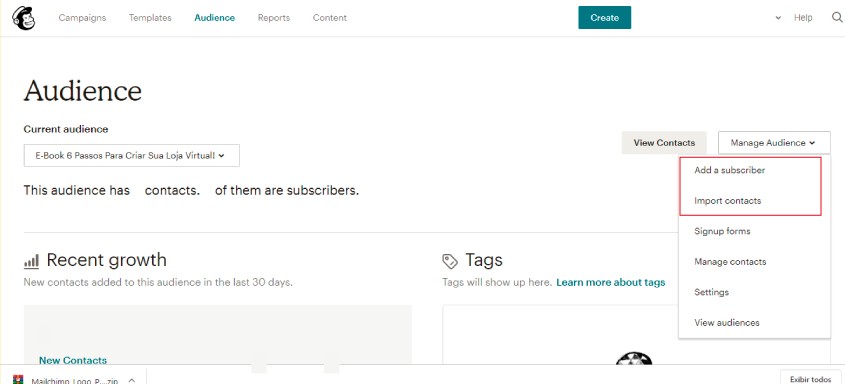
Task: Click the New Contacts link
Action: (x=73, y=360)
